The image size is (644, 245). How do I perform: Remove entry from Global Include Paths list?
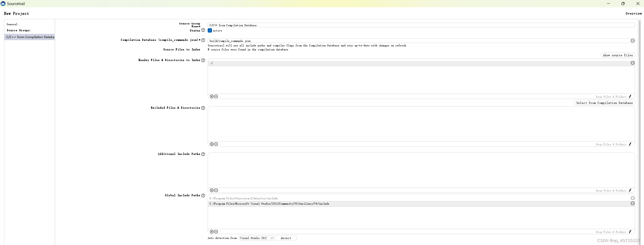pos(216,232)
